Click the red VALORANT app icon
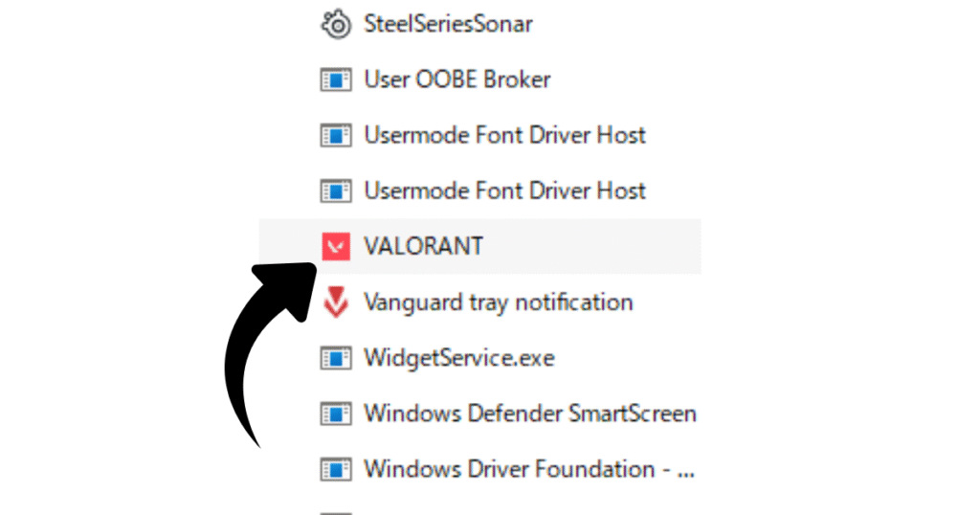This screenshot has width=980, height=515. tap(336, 246)
